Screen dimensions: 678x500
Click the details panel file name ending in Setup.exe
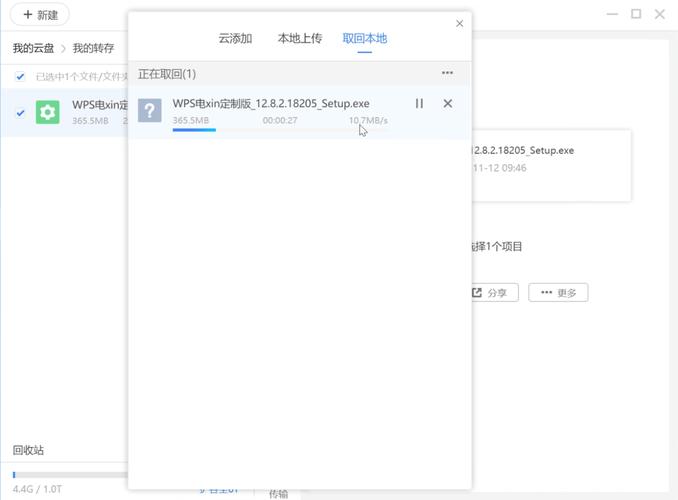click(523, 150)
